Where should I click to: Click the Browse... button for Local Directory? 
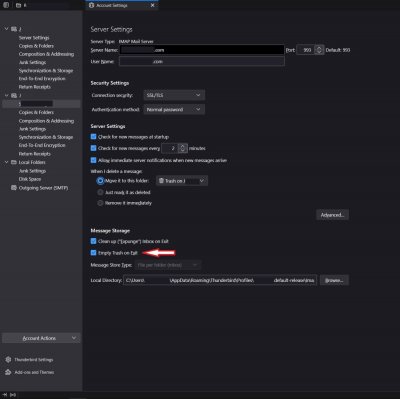334,280
